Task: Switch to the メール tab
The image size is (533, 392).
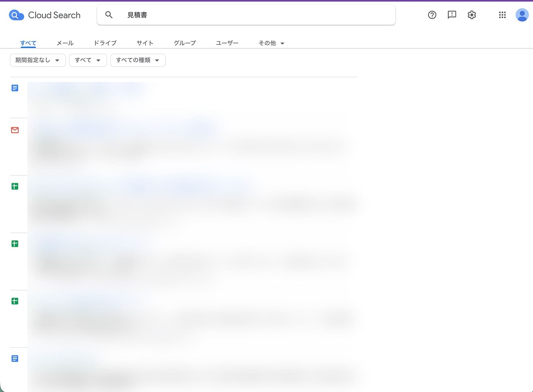Action: tap(65, 43)
